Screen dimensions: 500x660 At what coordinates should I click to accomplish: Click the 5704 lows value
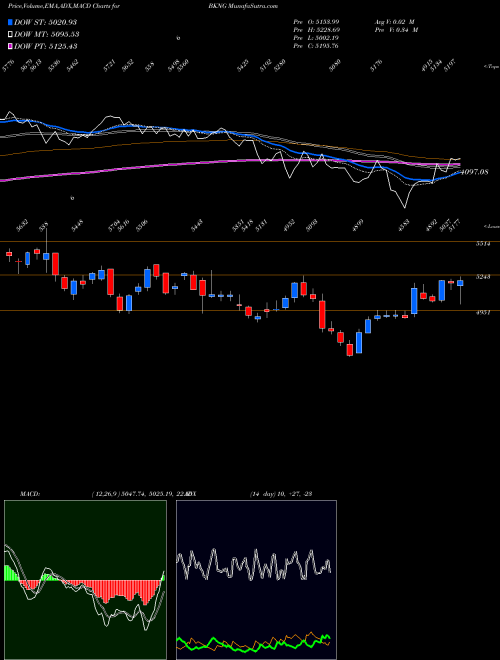pyautogui.click(x=114, y=226)
